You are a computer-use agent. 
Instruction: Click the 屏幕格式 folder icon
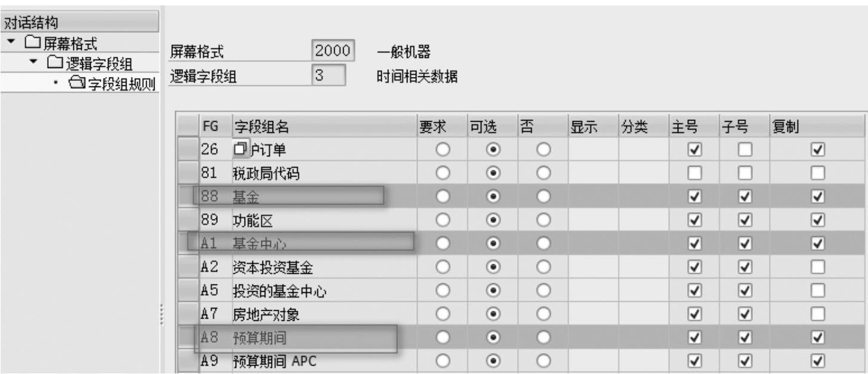click(x=31, y=44)
